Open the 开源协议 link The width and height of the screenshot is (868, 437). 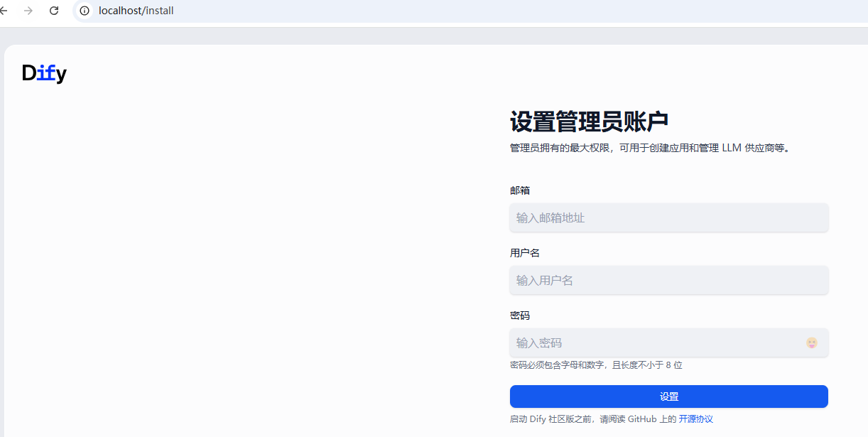coord(695,419)
